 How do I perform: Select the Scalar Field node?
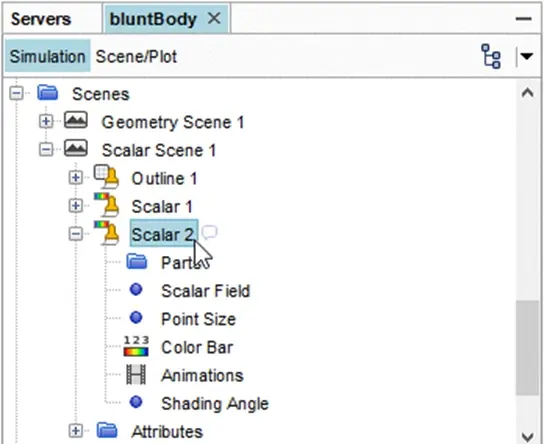pyautogui.click(x=205, y=291)
